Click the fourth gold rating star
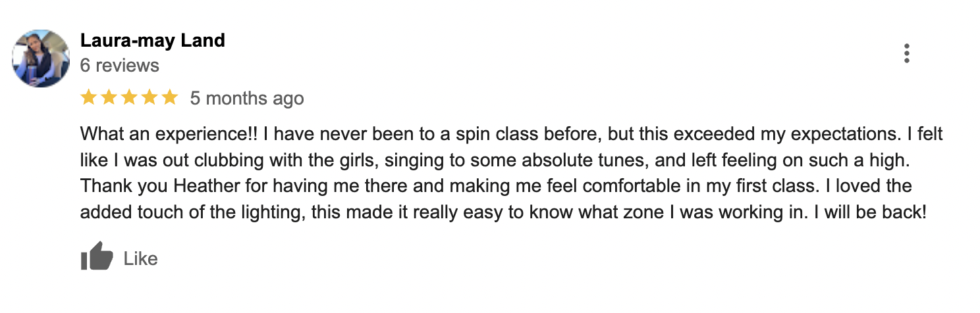The image size is (980, 313). (150, 98)
